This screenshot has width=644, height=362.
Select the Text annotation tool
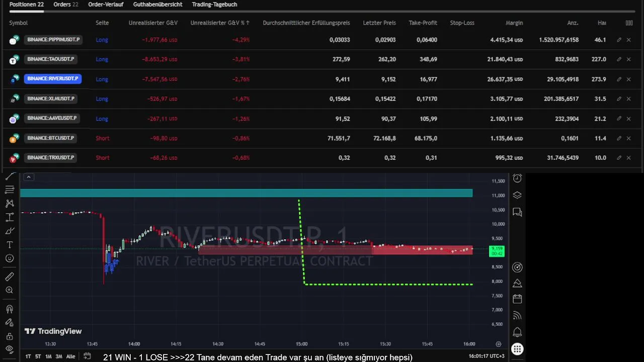10,245
